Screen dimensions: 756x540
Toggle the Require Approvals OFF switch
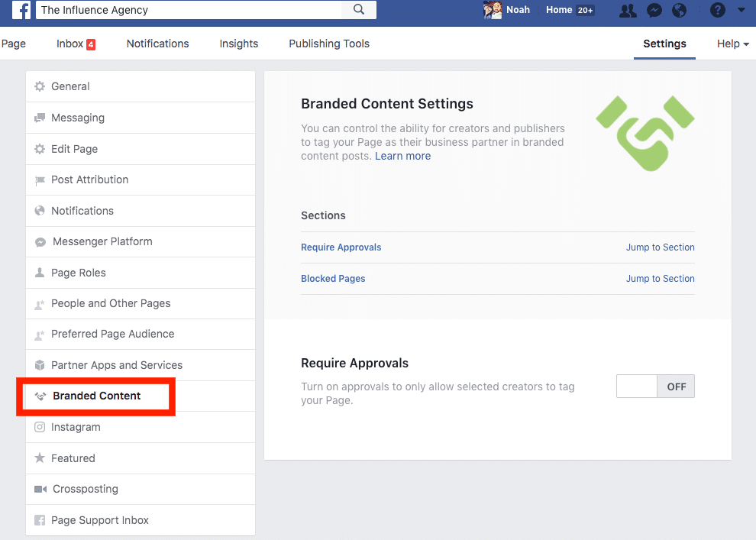point(655,386)
